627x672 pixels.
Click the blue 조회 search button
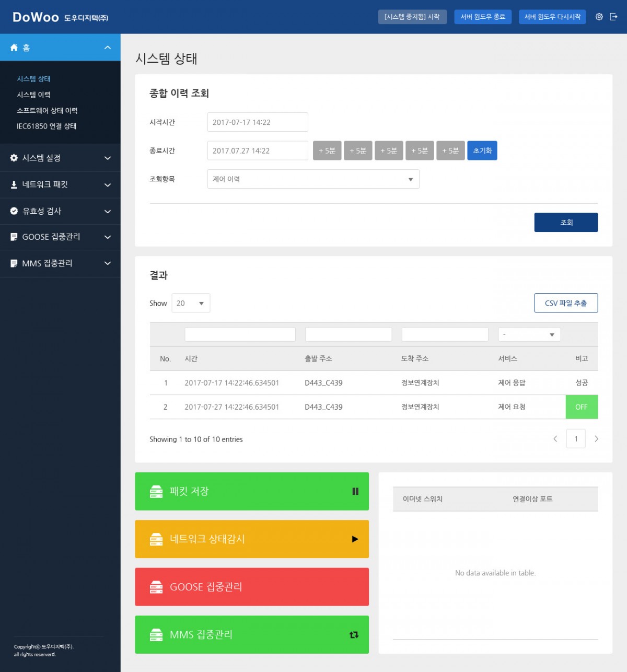566,222
